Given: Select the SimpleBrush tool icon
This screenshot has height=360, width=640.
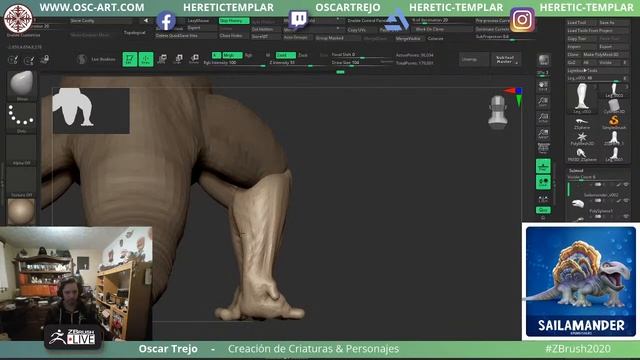Looking at the screenshot, I should pyautogui.click(x=614, y=122).
